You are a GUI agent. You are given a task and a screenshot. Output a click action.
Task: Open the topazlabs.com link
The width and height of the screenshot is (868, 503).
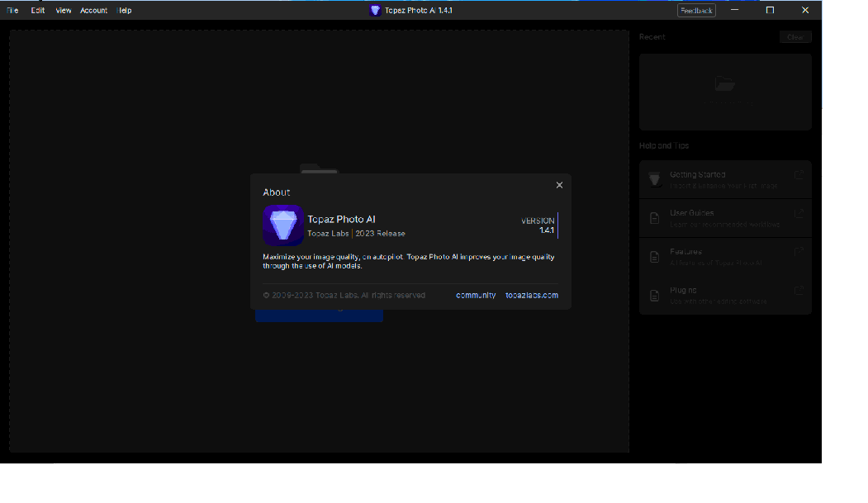tap(531, 295)
